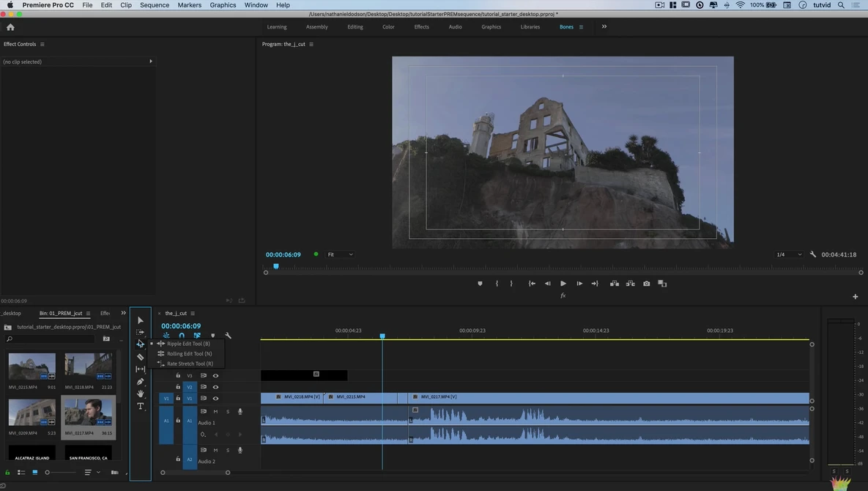868x491 pixels.
Task: Open the Bones workspace menu
Action: 581,26
